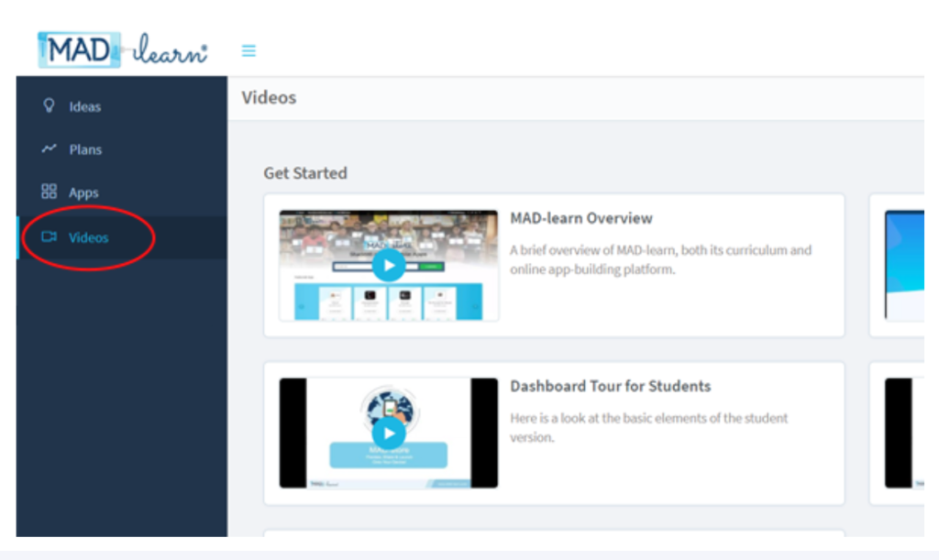Select the Videos sidebar label
Screen dimensions: 939x560
[x=89, y=237]
